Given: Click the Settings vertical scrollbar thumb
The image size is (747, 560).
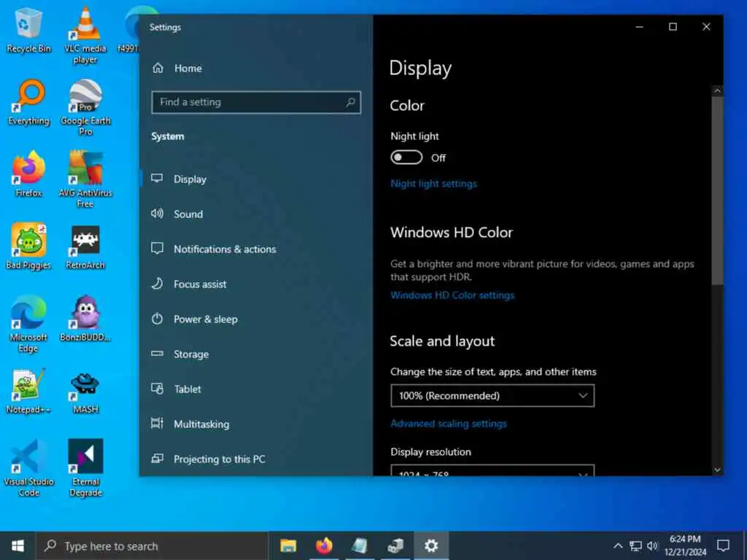Looking at the screenshot, I should pos(718,190).
